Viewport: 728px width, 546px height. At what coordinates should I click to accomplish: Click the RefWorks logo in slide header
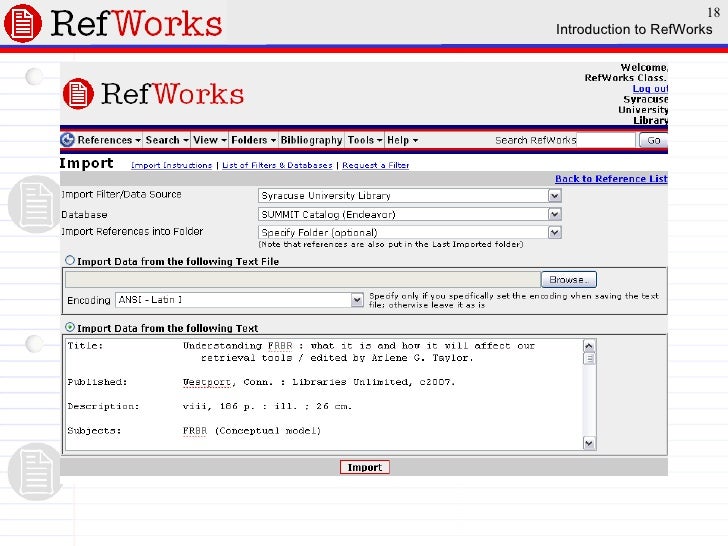[x=112, y=22]
